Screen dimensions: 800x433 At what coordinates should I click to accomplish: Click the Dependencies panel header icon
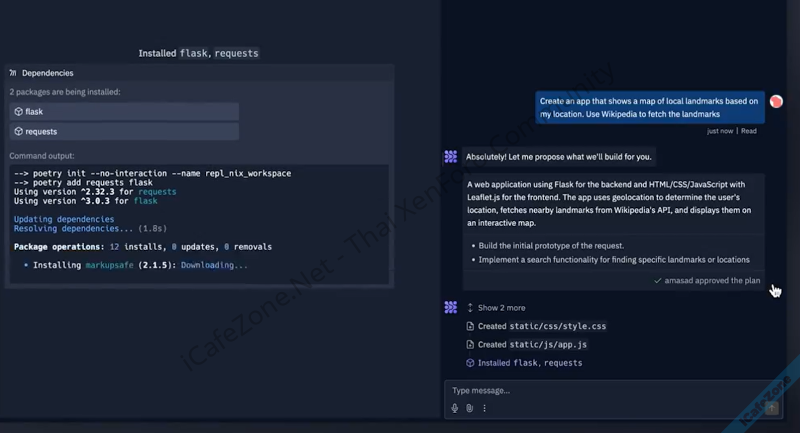pyautogui.click(x=12, y=73)
